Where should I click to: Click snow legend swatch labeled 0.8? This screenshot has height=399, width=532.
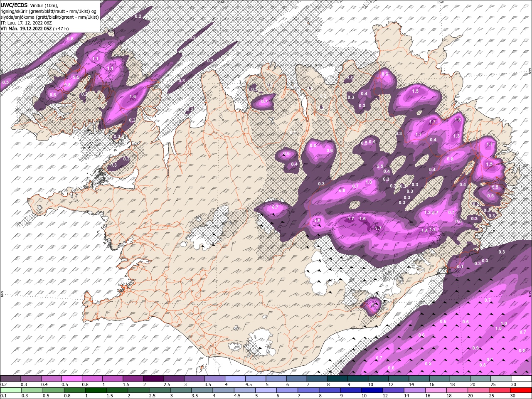click(92, 379)
